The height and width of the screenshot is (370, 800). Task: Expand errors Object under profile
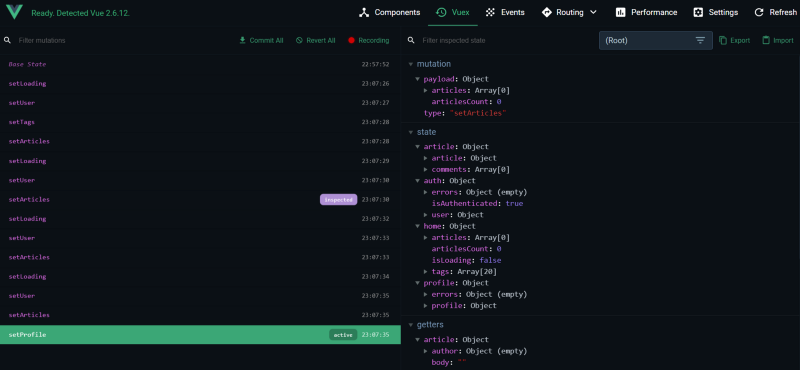(426, 294)
